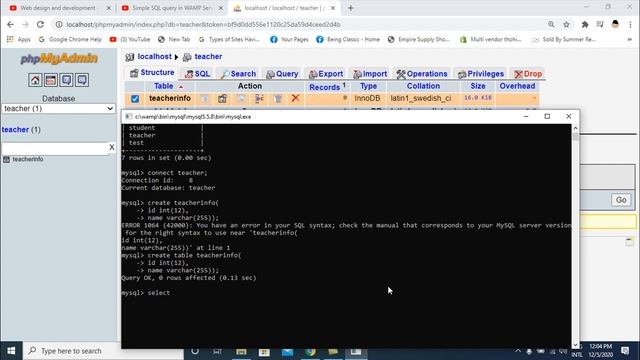Close the localhost / teacher browser tab
The height and width of the screenshot is (360, 640).
pyautogui.click(x=333, y=8)
